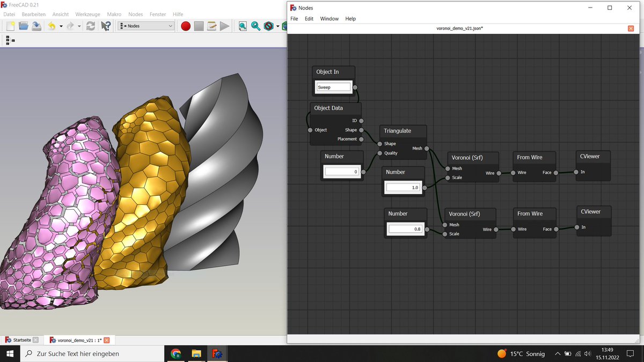Select the Fit All zoom icon

[243, 26]
